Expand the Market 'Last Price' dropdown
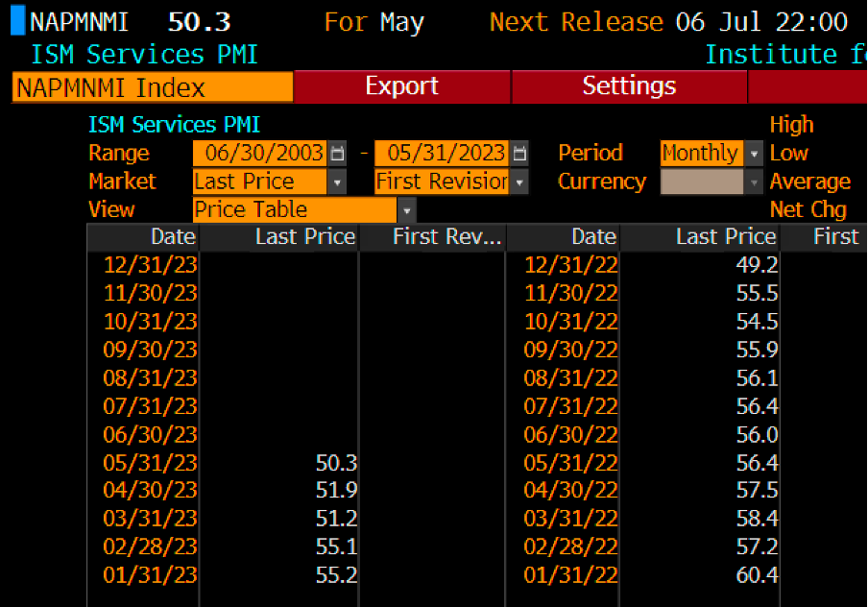 (x=337, y=182)
